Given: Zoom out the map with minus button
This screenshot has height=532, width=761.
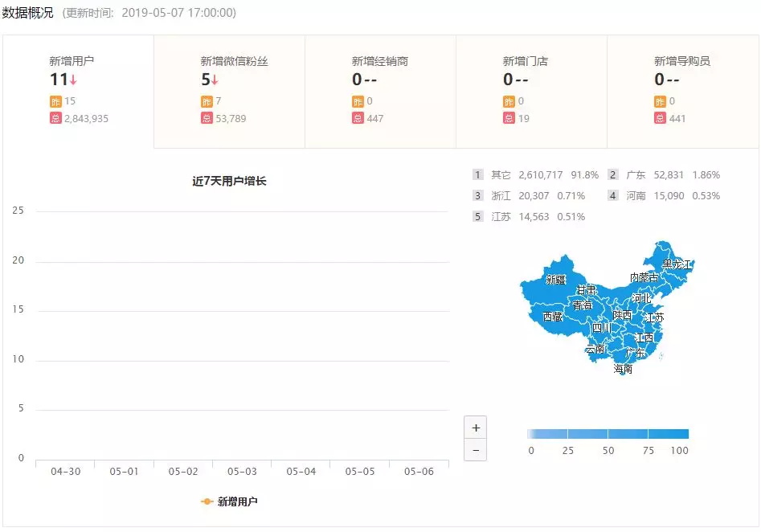Looking at the screenshot, I should tap(476, 450).
